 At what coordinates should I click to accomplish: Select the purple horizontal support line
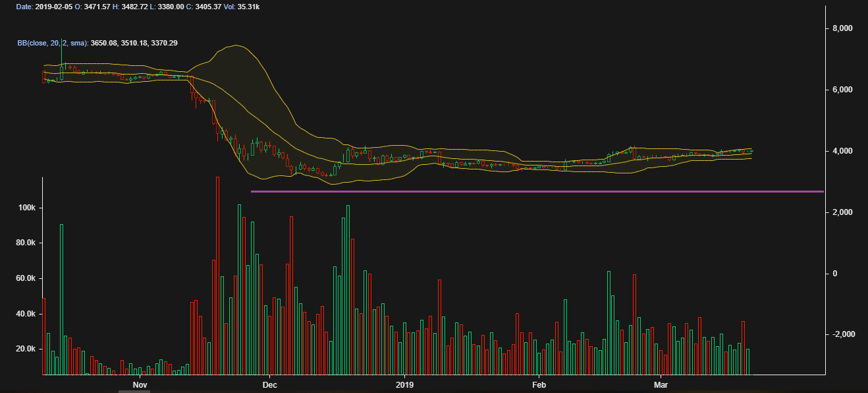(537, 191)
